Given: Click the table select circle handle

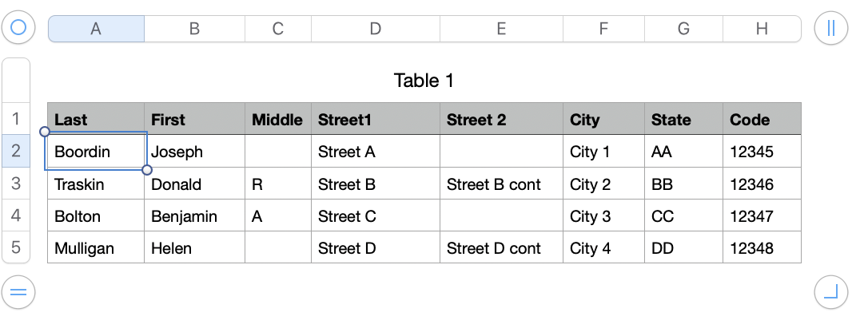Looking at the screenshot, I should coord(18,27).
